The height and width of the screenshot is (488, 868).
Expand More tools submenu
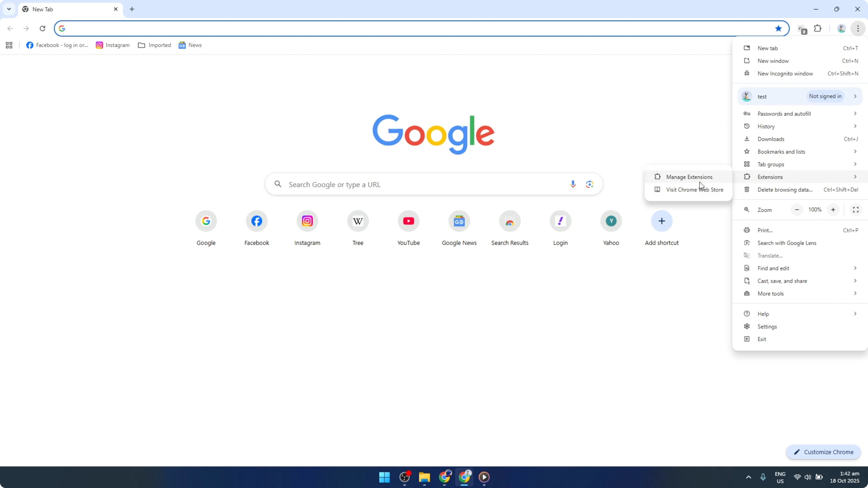point(800,294)
